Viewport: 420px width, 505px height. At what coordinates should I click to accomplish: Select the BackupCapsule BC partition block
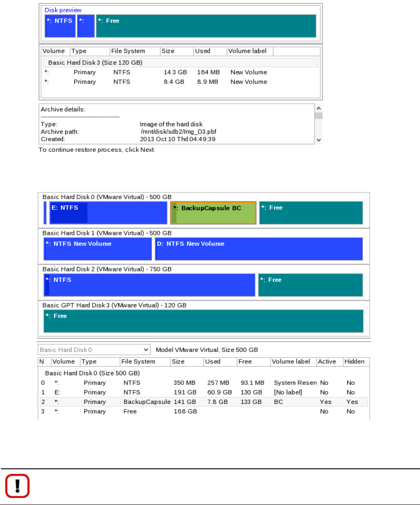click(x=213, y=213)
